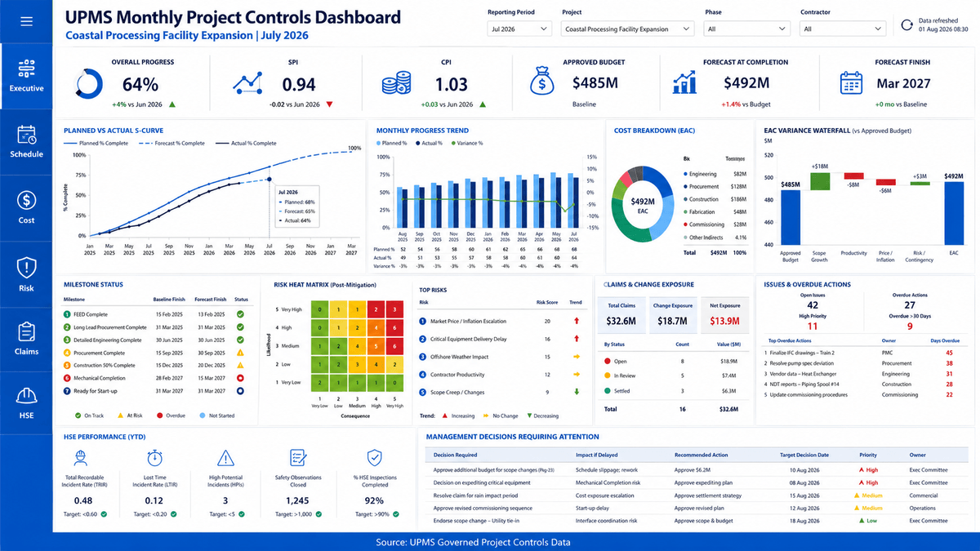The width and height of the screenshot is (980, 551).
Task: Click 'Critical Equipment Delivery Delay' risk row
Action: pyautogui.click(x=503, y=339)
